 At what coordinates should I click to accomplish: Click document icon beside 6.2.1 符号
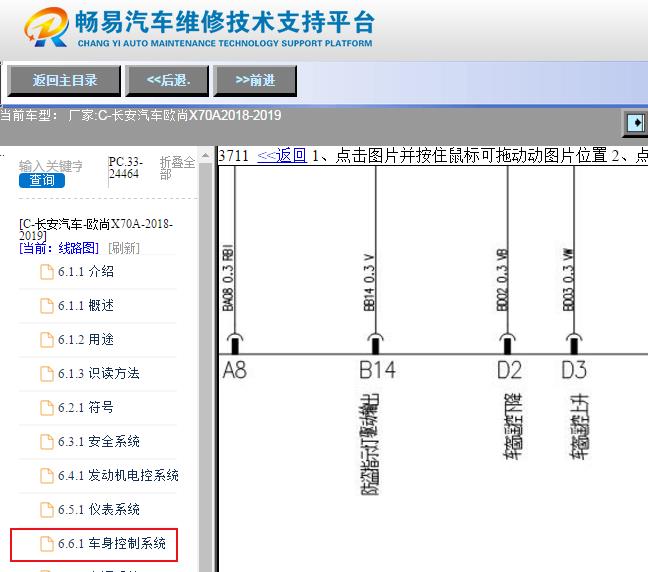coord(47,408)
